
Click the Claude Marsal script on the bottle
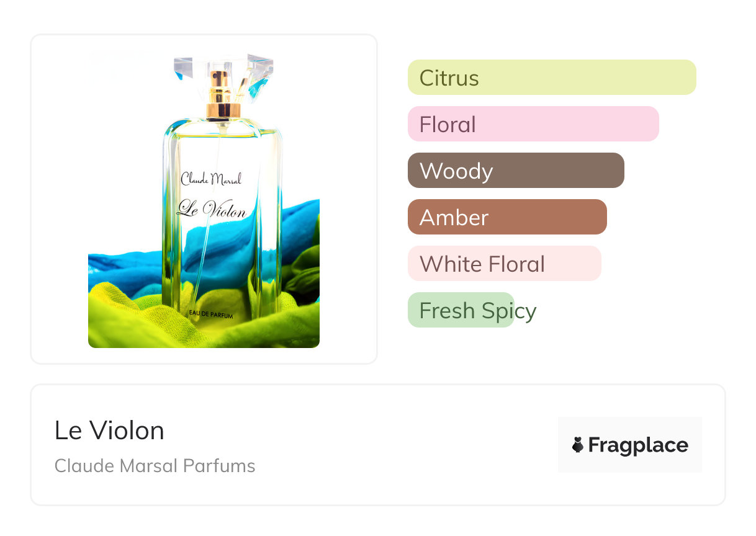(x=211, y=179)
